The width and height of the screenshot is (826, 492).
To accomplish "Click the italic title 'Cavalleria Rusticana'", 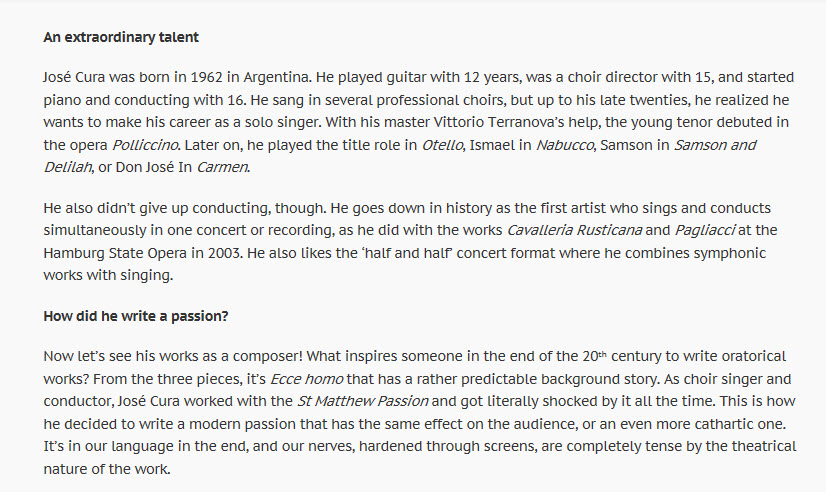I will (574, 230).
